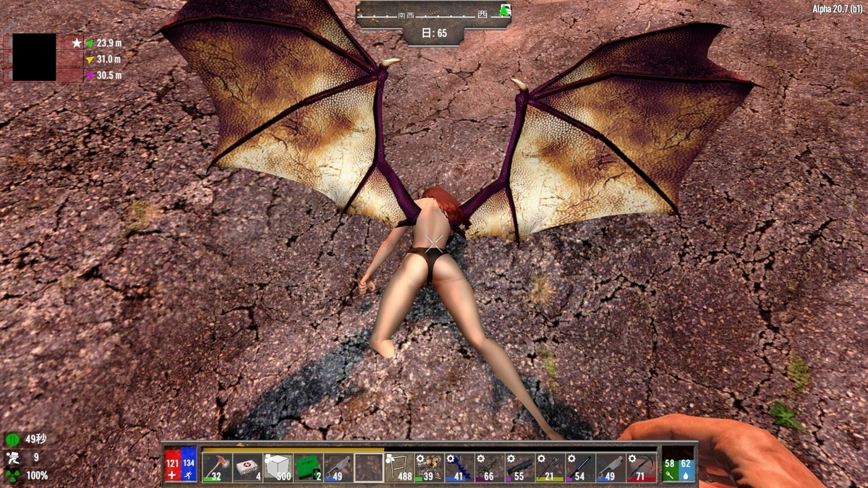
Task: Click the orange experience progress bar
Action: 293,450
